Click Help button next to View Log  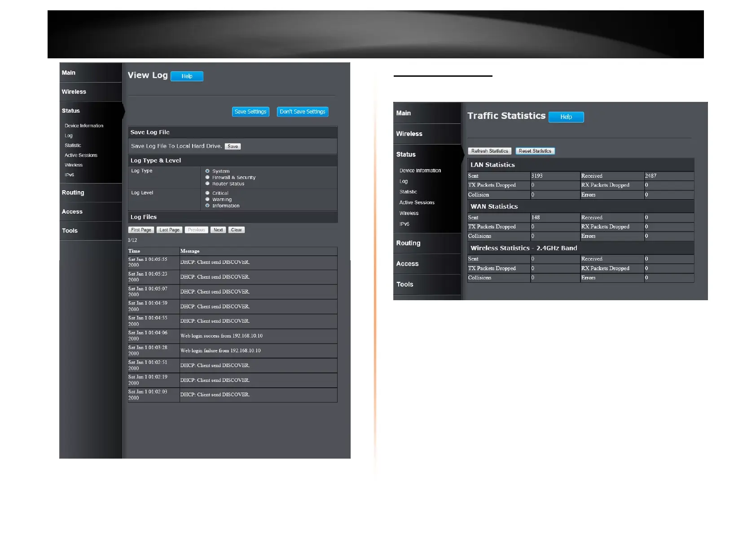click(187, 76)
